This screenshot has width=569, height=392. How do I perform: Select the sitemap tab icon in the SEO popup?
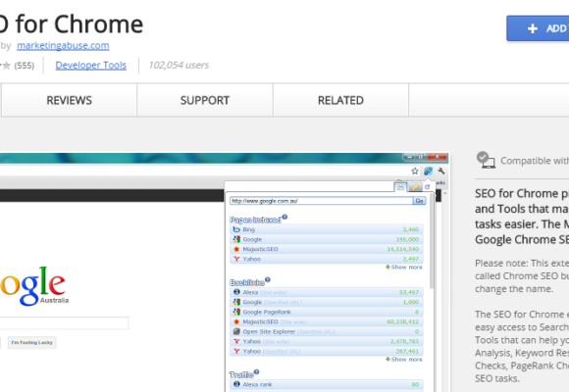tap(400, 187)
